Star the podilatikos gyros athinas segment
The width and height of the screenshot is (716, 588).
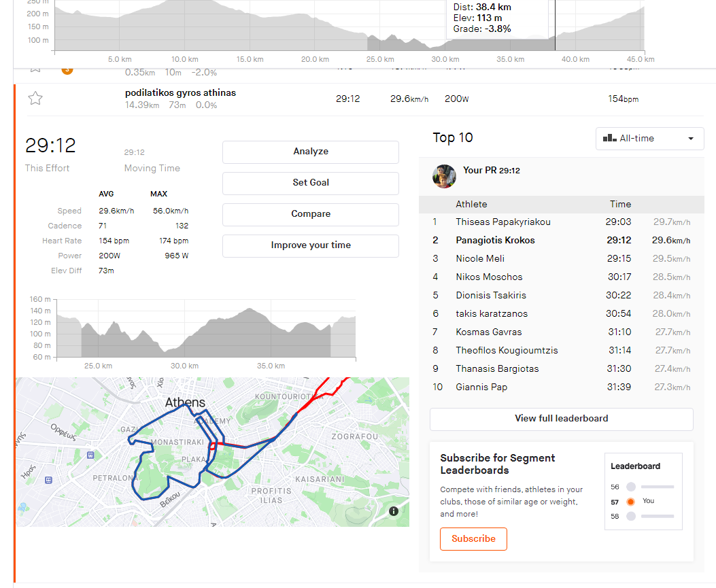[35, 99]
